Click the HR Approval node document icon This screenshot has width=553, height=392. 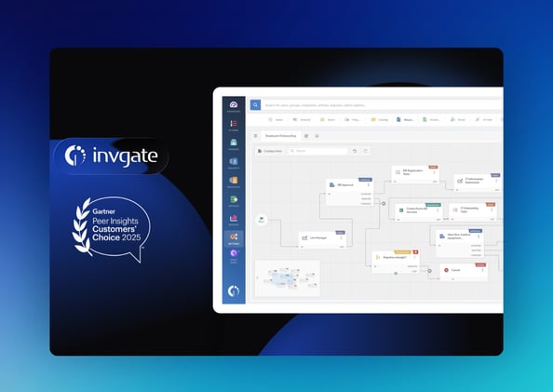pos(331,185)
